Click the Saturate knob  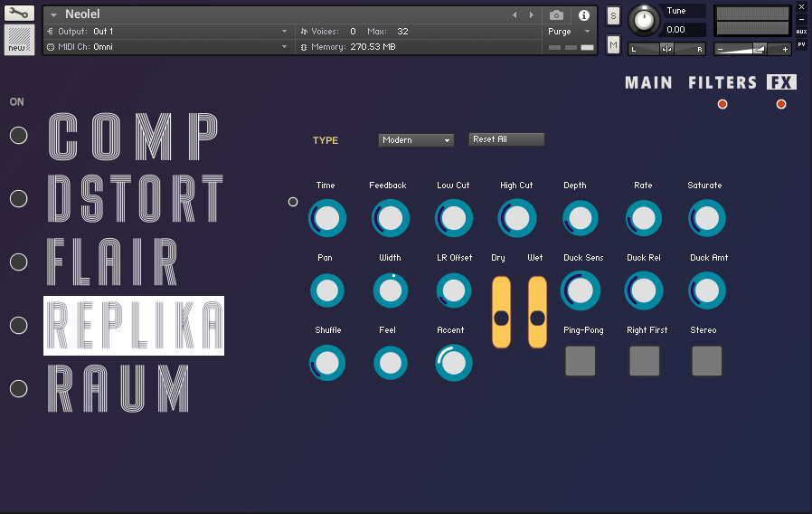pos(707,218)
